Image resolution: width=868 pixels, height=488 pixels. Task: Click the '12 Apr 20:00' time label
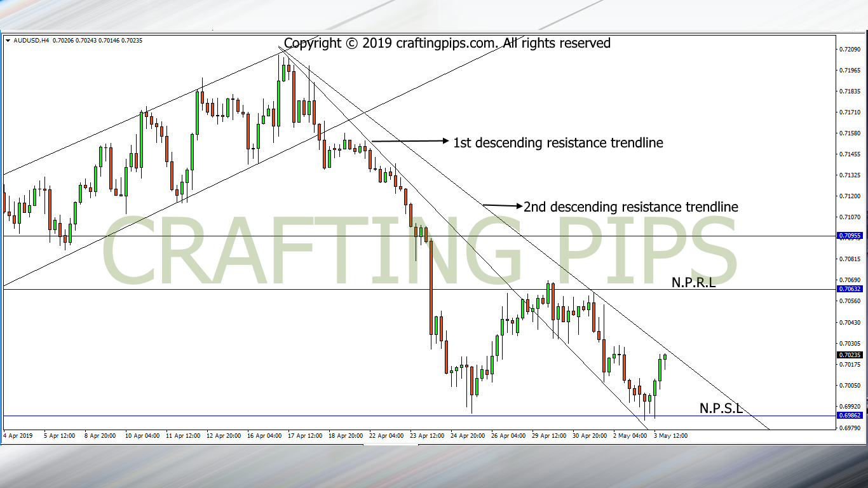point(225,436)
